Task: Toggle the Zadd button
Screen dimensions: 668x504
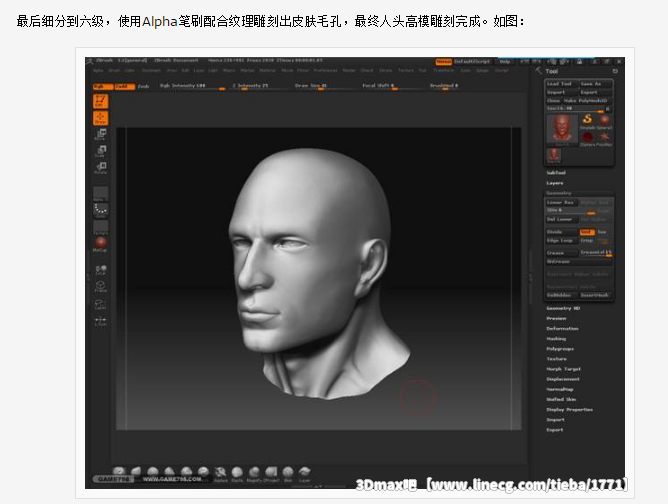Action: pyautogui.click(x=124, y=86)
